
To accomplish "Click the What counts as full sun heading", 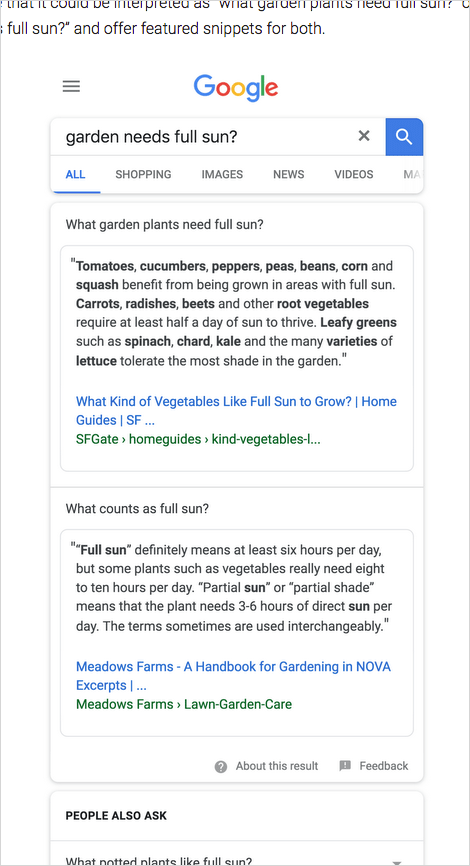I will tap(138, 509).
